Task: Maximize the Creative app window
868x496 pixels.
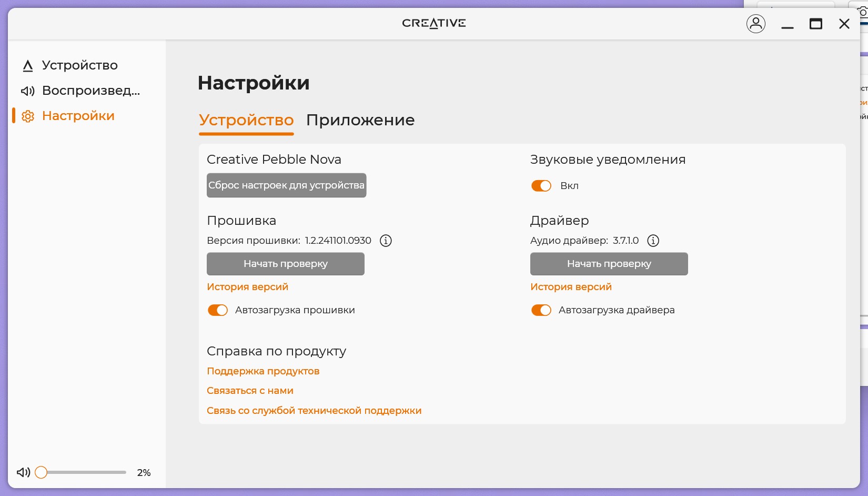Action: click(816, 24)
